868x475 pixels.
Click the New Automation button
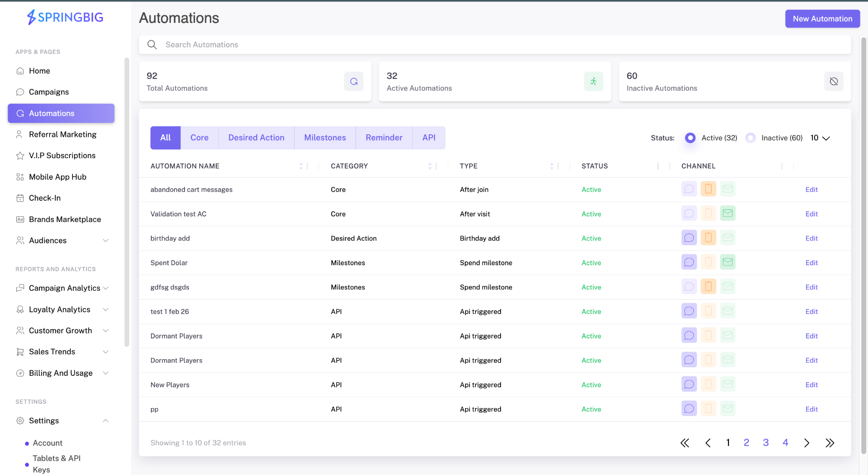[x=822, y=19]
